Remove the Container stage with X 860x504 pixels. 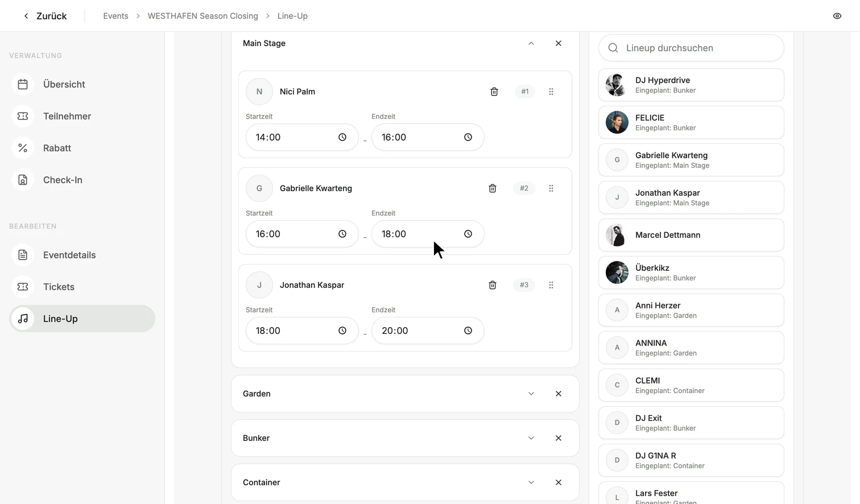[559, 482]
